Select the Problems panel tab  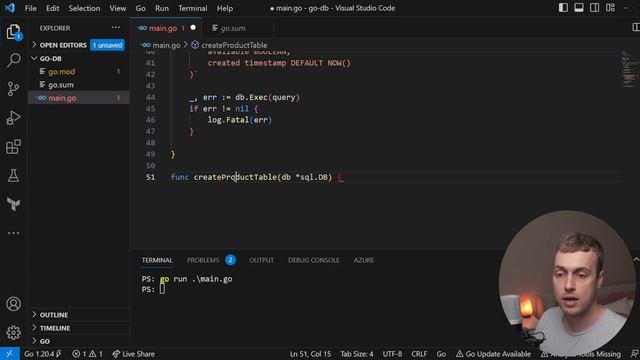point(211,260)
